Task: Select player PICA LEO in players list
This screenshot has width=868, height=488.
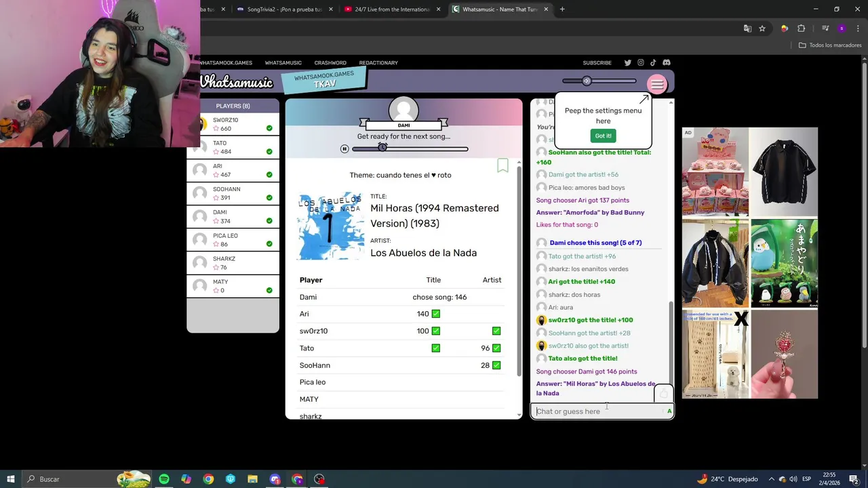Action: point(233,239)
